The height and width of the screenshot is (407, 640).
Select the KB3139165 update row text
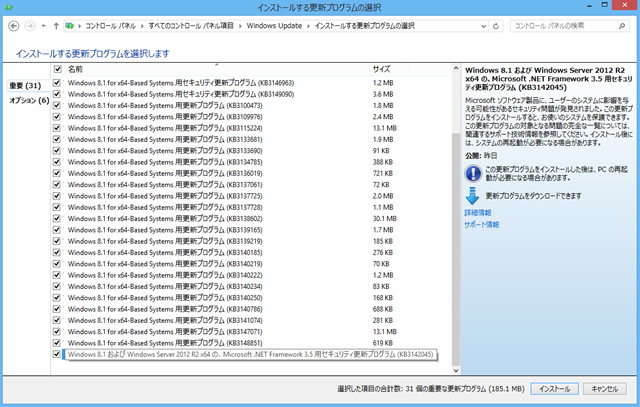(165, 230)
